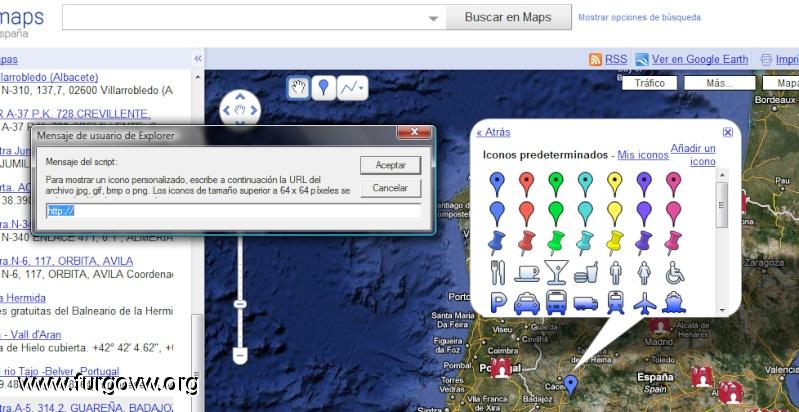
Task: Pick the ship icon
Action: tap(674, 303)
